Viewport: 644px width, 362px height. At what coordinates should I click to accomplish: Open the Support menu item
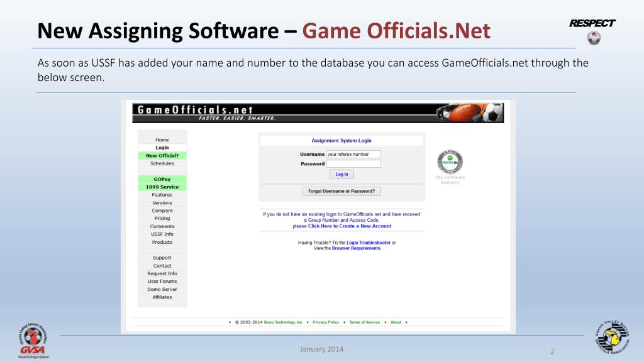click(162, 258)
